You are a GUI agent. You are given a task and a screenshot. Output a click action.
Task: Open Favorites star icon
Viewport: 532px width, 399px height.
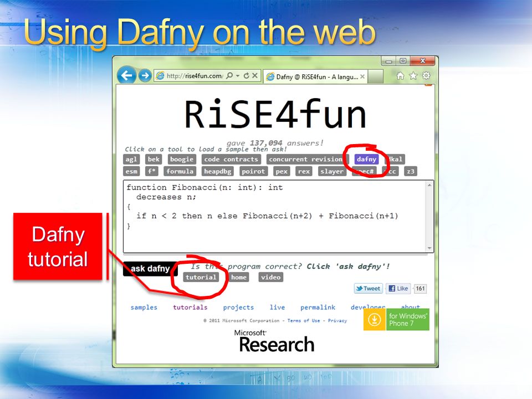pos(413,76)
